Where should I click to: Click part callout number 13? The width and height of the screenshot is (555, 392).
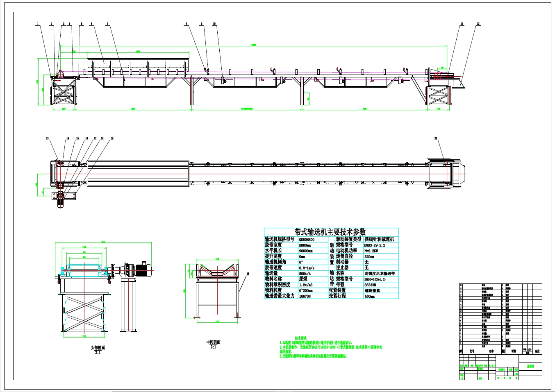[47, 138]
